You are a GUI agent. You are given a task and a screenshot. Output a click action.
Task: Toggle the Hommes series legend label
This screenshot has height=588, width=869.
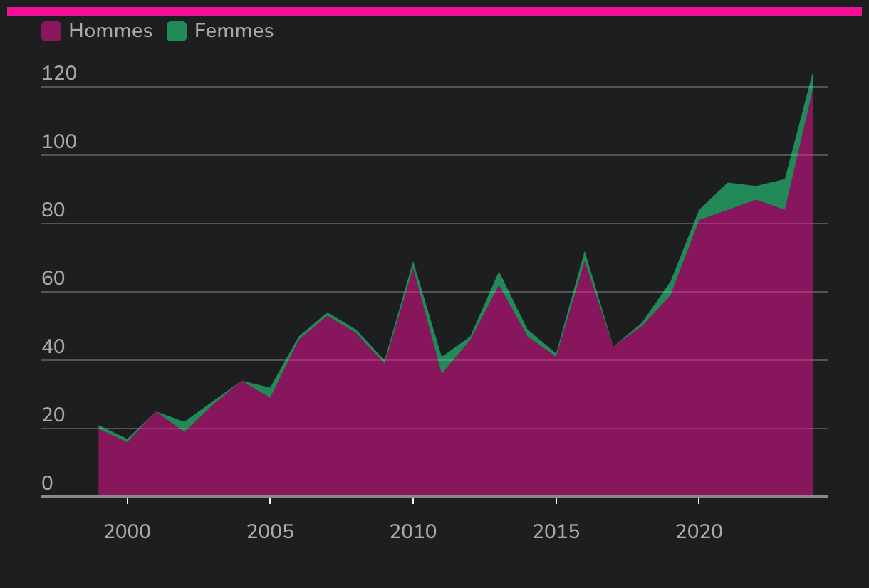click(110, 31)
